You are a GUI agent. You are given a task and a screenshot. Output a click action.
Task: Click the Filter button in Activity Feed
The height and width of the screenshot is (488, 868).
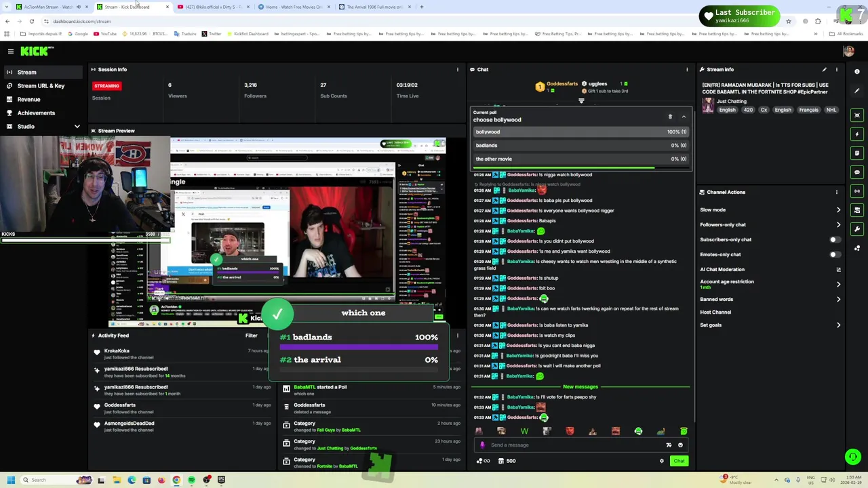(252, 335)
